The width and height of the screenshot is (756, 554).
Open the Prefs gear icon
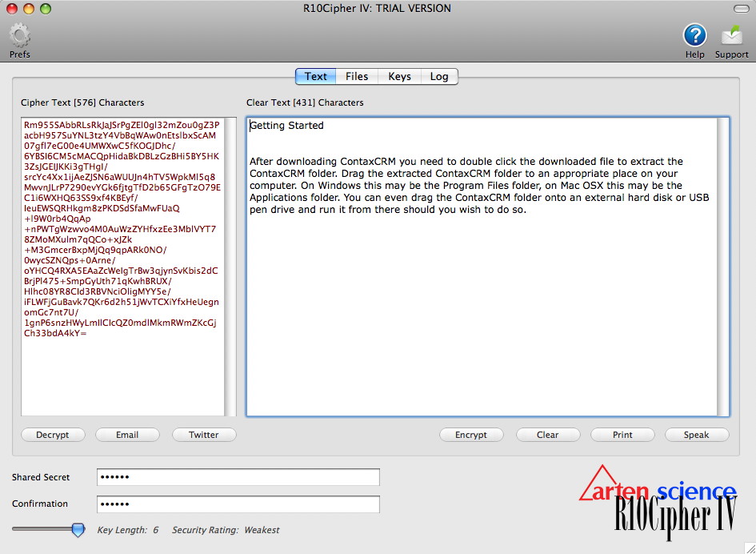20,35
